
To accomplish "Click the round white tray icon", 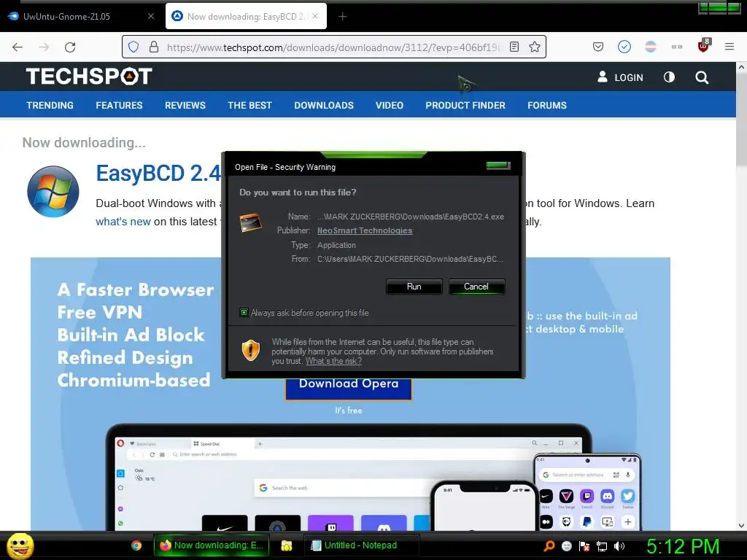I will pos(566,546).
